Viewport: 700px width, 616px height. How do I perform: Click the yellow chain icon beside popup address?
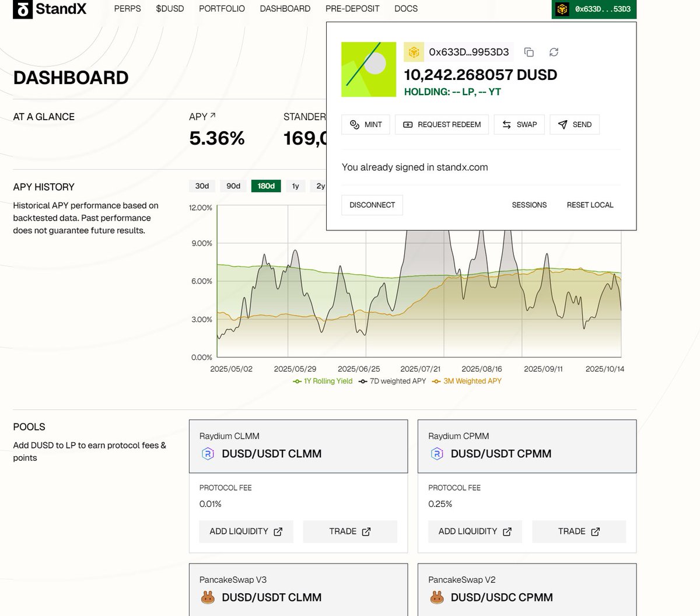[x=414, y=52]
